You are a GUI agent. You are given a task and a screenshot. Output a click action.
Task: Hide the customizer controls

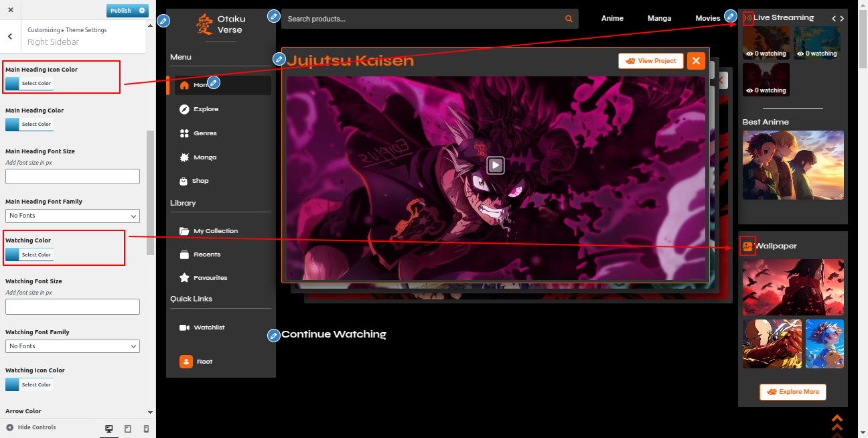31,427
